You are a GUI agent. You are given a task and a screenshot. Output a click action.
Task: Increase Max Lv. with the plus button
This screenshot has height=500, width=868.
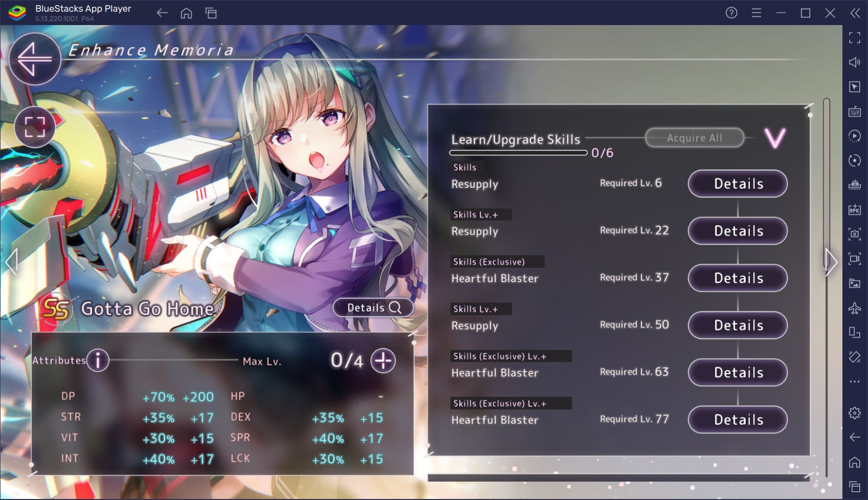[x=383, y=360]
